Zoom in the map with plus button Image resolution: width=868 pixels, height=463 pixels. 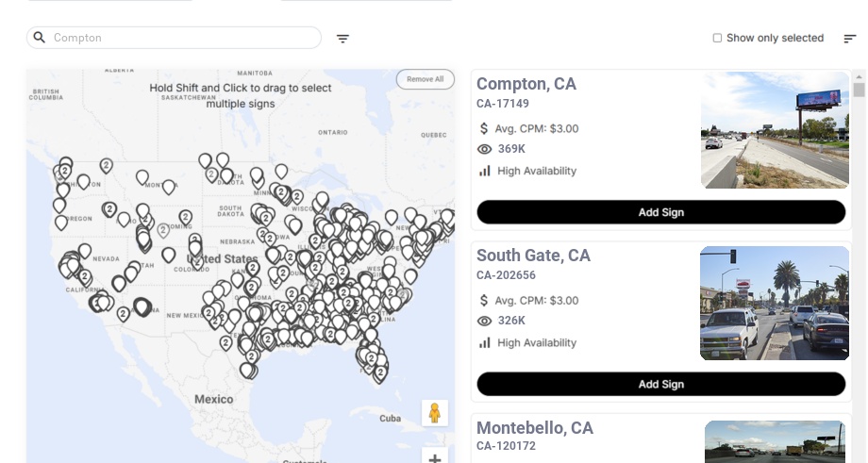tap(435, 458)
